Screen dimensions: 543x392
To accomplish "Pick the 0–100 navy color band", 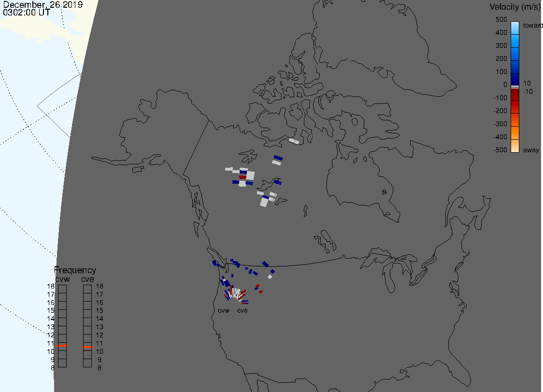I will click(x=515, y=79).
